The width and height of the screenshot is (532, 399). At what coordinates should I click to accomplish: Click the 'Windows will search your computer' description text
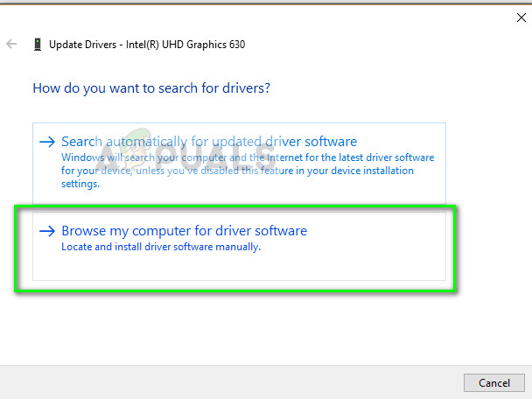click(x=248, y=171)
